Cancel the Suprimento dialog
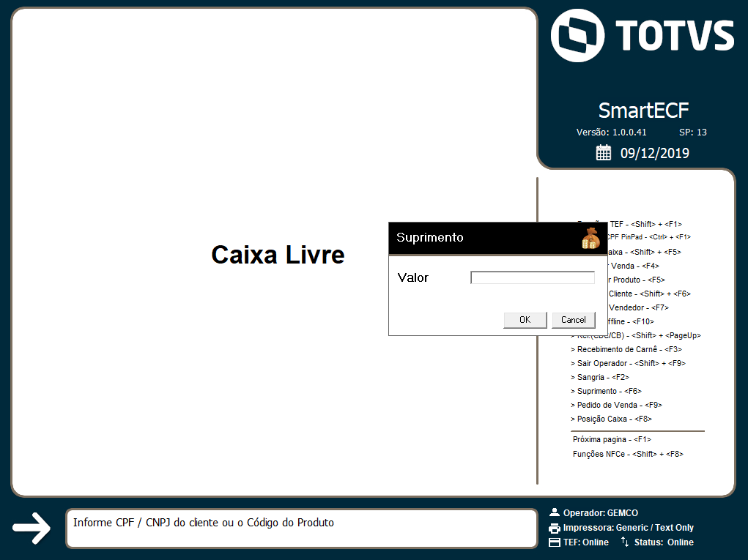The height and width of the screenshot is (560, 748). (x=574, y=320)
